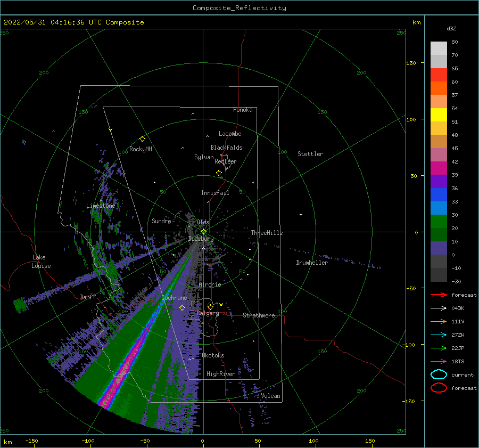479x448 pixels.
Task: Click the RockyMH town label
Action: tap(141, 149)
